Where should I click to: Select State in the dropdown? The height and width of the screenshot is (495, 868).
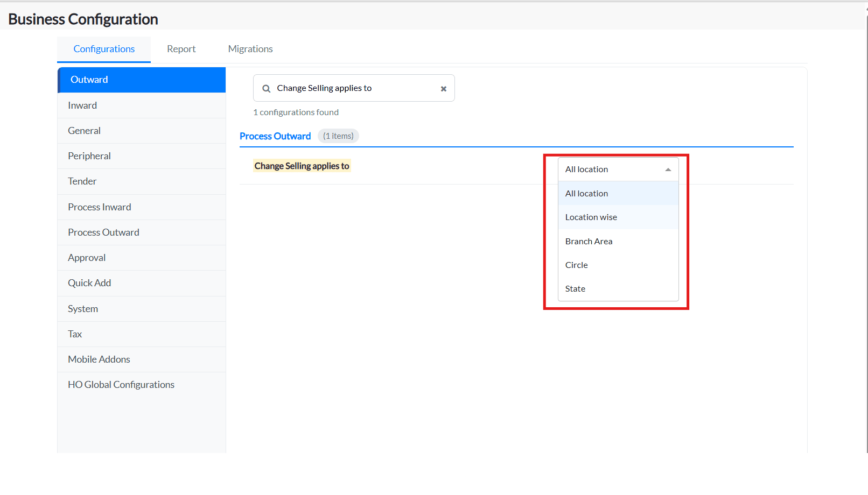575,289
